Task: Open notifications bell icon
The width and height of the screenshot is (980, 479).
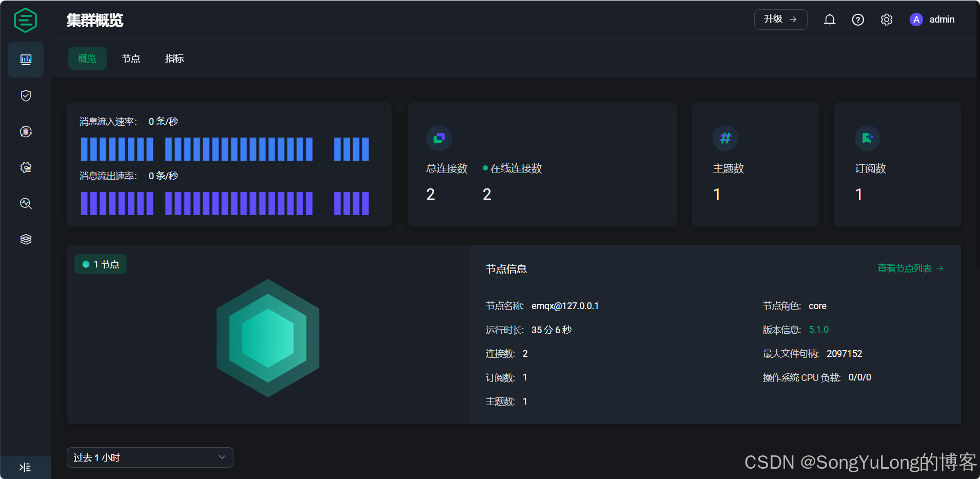Action: coord(830,20)
